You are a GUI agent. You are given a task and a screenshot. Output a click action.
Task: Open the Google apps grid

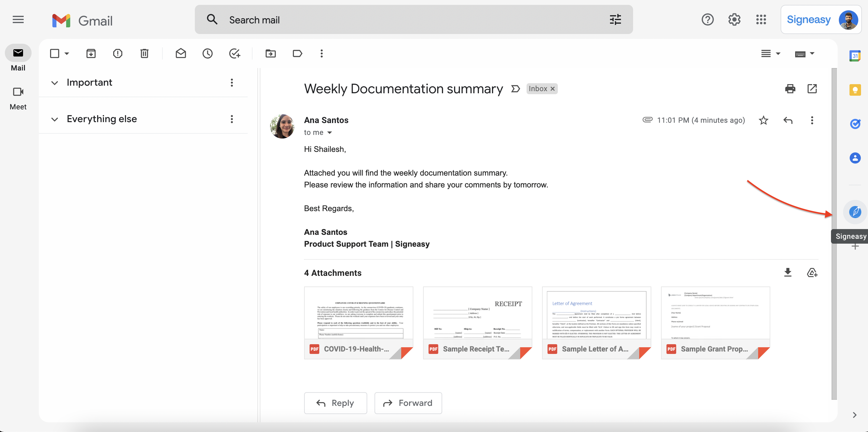[761, 19]
